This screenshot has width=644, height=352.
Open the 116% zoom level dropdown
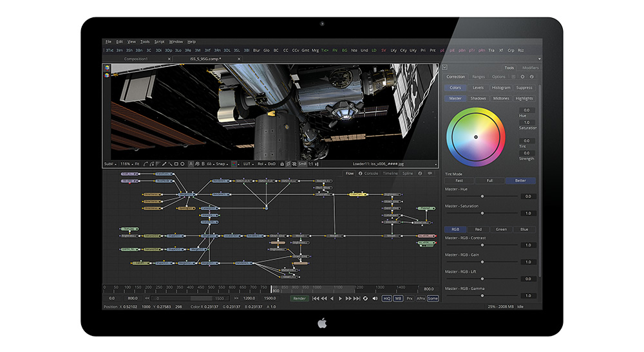tap(126, 163)
